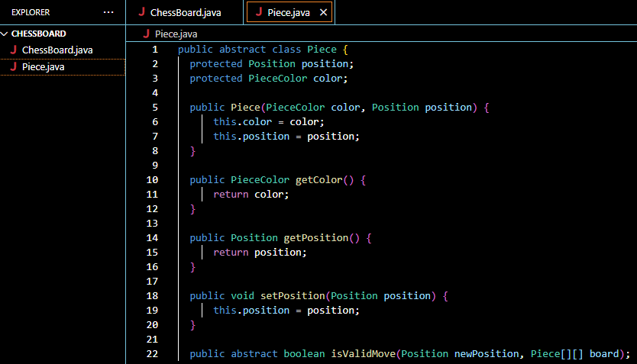Click the Java icon on Piece.java tab

[x=259, y=12]
